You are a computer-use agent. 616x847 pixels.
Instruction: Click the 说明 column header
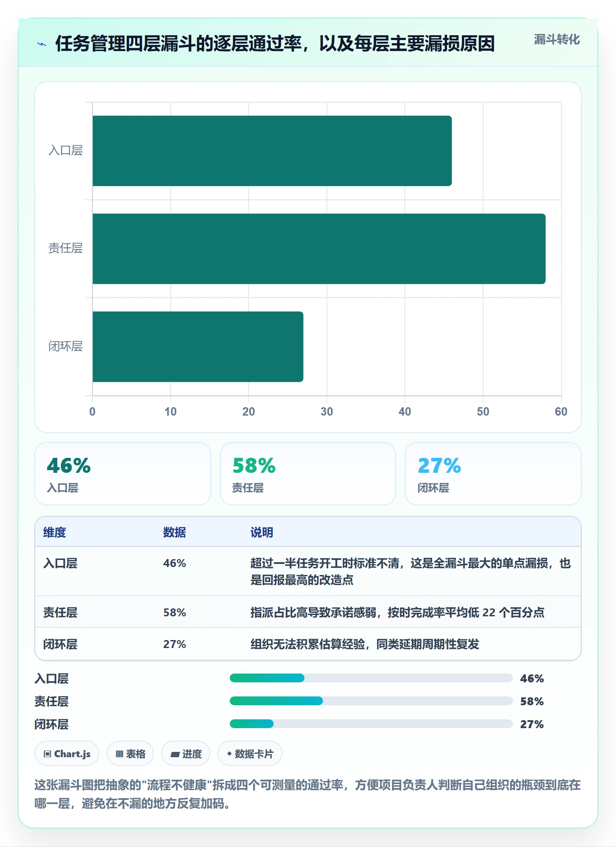(262, 532)
